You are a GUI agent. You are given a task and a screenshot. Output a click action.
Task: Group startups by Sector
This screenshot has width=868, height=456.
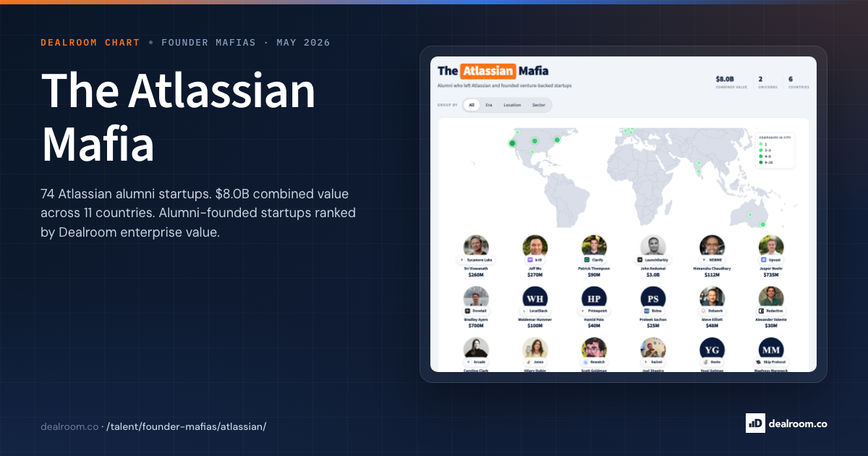pyautogui.click(x=539, y=105)
